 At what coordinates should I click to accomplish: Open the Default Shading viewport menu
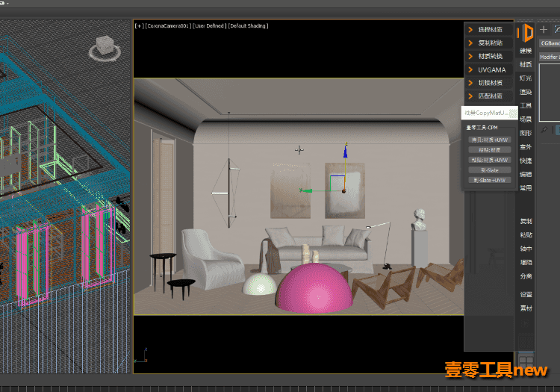248,25
